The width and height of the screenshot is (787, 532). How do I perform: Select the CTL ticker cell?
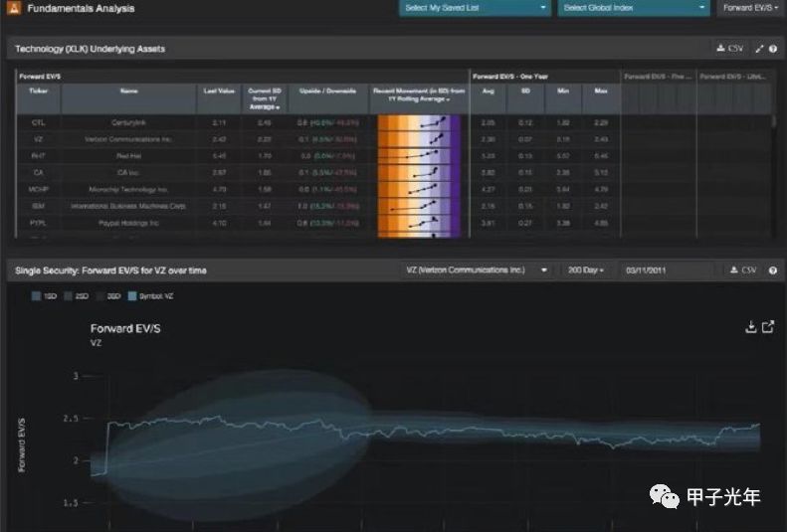39,123
